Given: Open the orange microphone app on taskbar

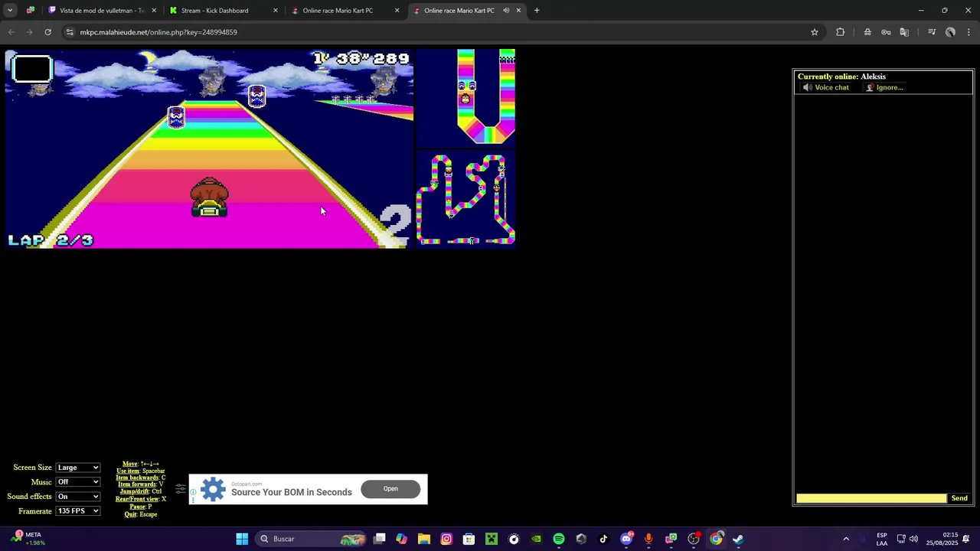Looking at the screenshot, I should [x=648, y=539].
